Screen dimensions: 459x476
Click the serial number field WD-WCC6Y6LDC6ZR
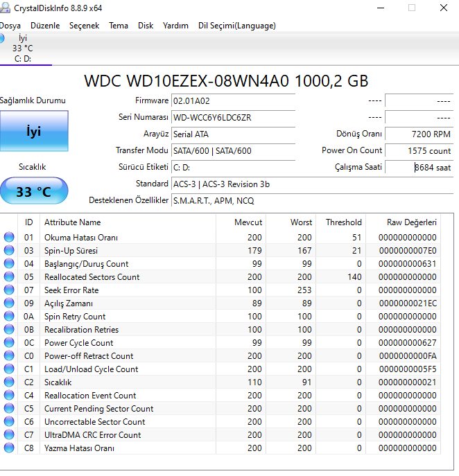tap(233, 118)
